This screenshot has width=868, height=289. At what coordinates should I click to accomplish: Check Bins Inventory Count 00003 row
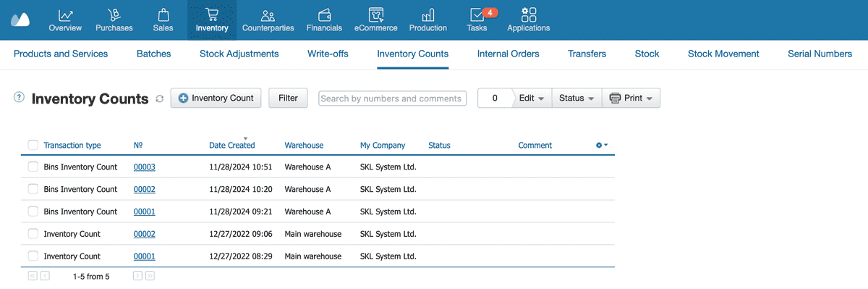pyautogui.click(x=33, y=167)
